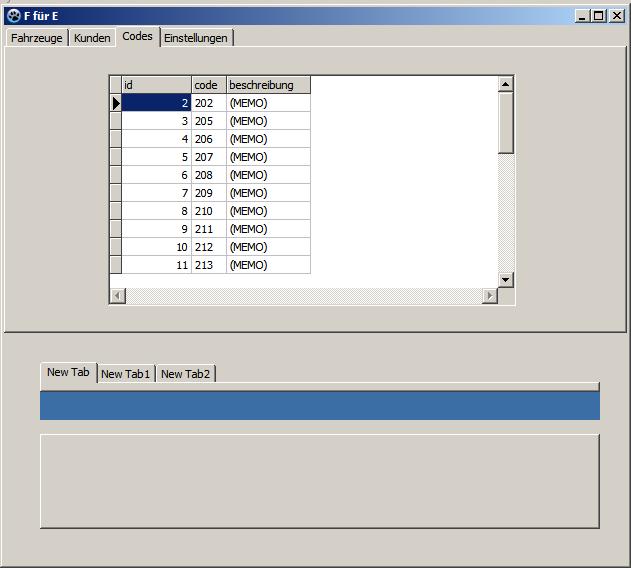Click the beschreibung column header
This screenshot has width=631, height=568.
click(x=267, y=85)
